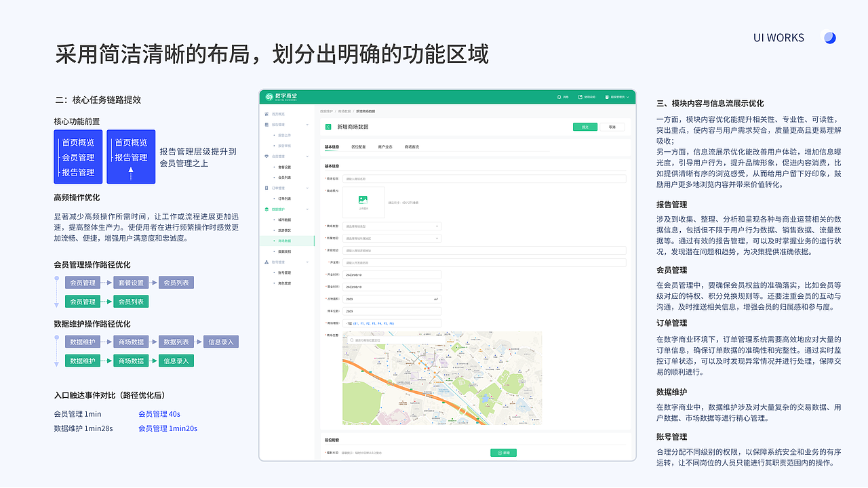Open the 所属地区 dropdown
The height and width of the screenshot is (488, 868).
pos(392,239)
